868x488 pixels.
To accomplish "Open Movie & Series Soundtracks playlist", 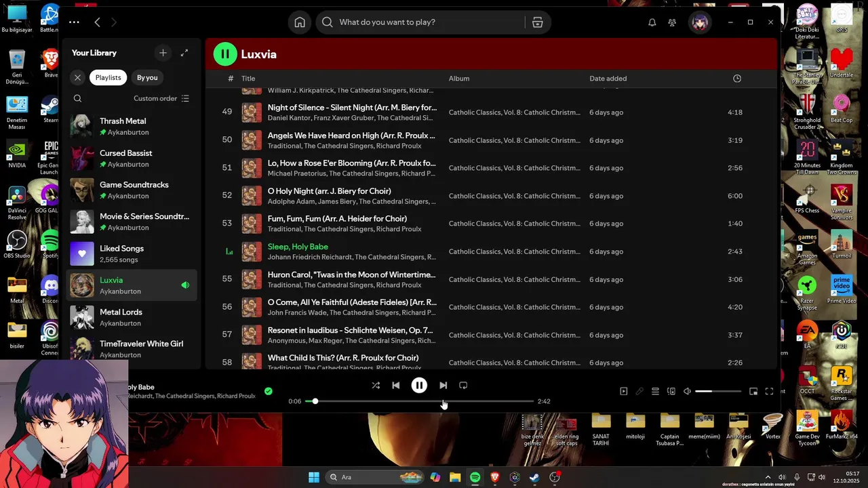I will tap(132, 222).
